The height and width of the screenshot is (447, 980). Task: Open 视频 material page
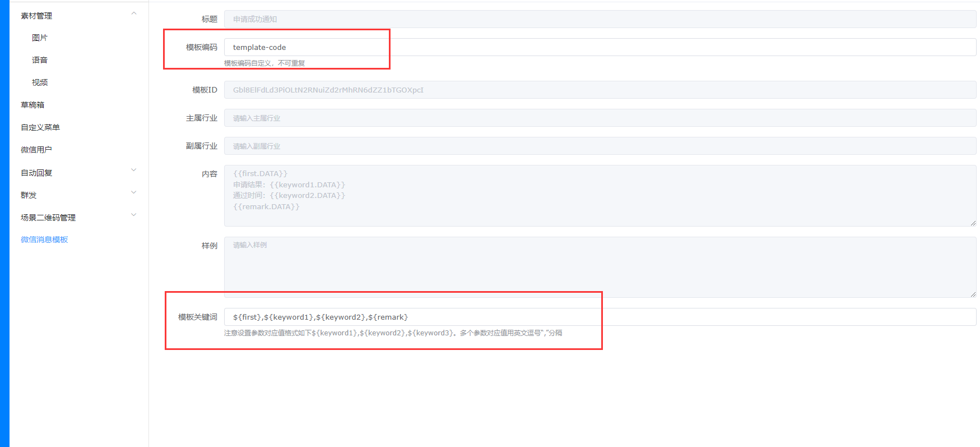tap(40, 82)
